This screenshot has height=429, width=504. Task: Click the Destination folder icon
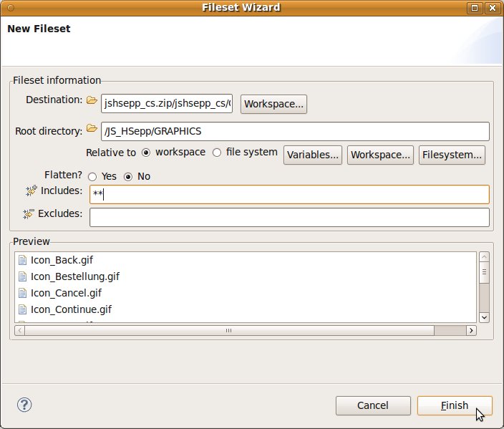92,101
